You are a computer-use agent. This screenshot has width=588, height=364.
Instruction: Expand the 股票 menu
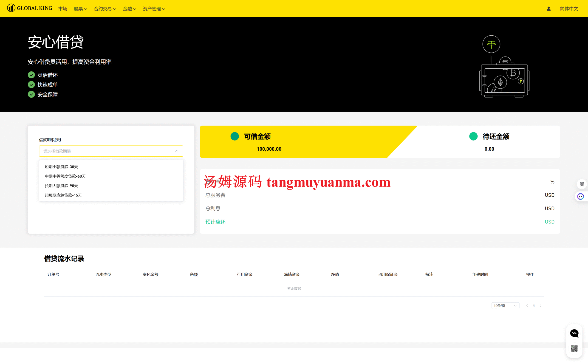point(80,9)
